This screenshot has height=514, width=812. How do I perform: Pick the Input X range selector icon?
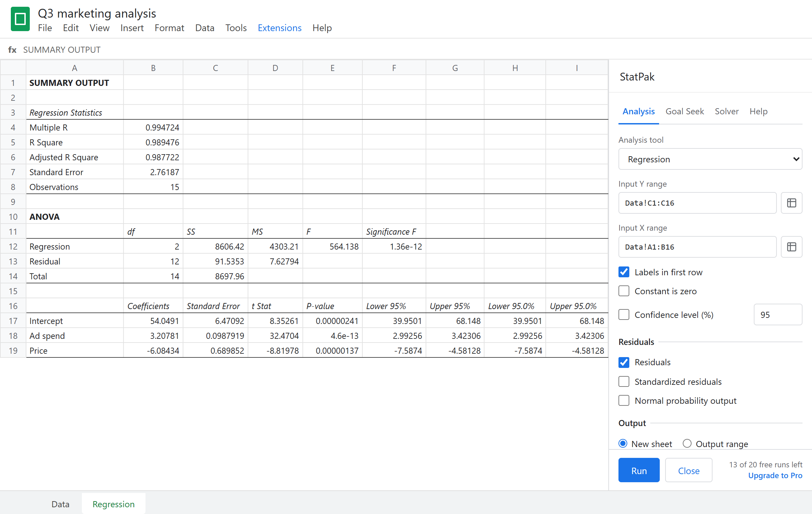pos(791,247)
